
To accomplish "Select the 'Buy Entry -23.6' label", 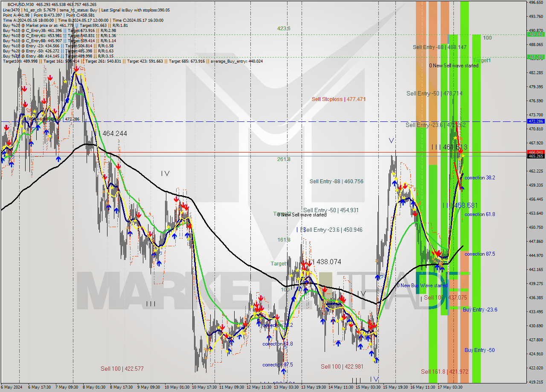I will (480, 310).
